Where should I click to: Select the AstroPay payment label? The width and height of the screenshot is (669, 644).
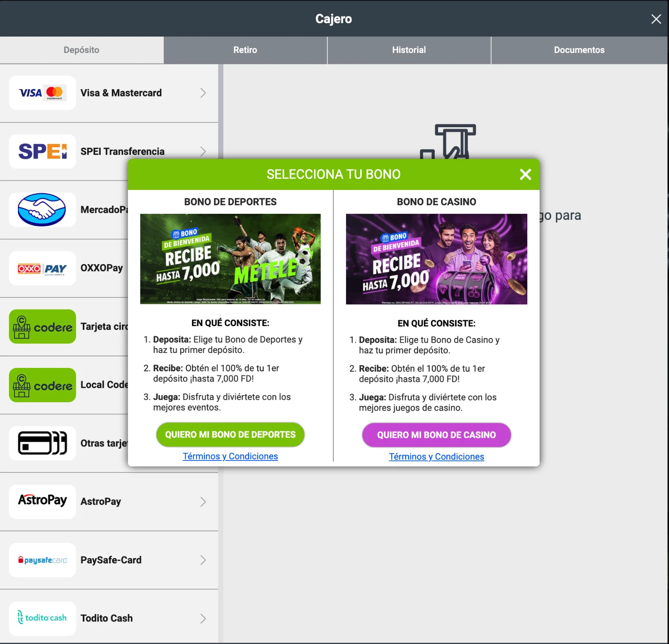[x=101, y=502]
